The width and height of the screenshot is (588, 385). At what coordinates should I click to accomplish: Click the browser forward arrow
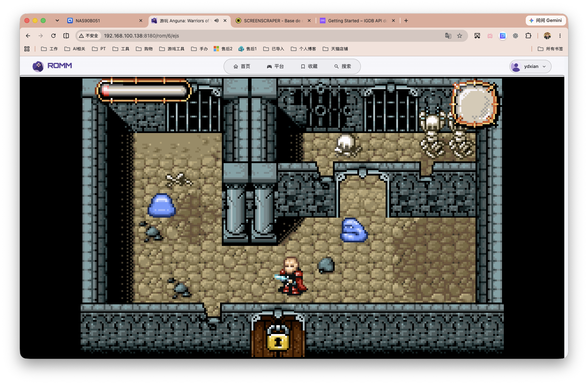pyautogui.click(x=41, y=36)
